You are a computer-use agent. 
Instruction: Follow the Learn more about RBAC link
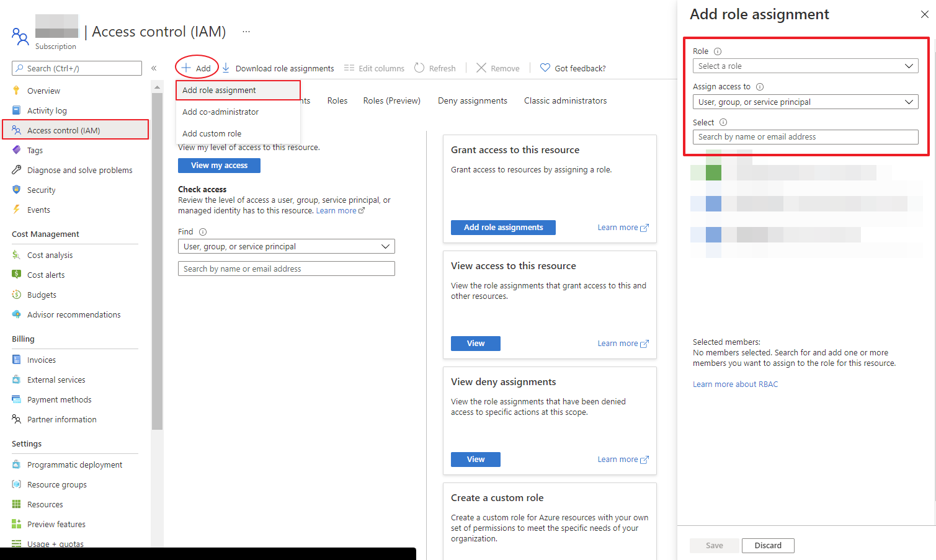[x=735, y=384]
